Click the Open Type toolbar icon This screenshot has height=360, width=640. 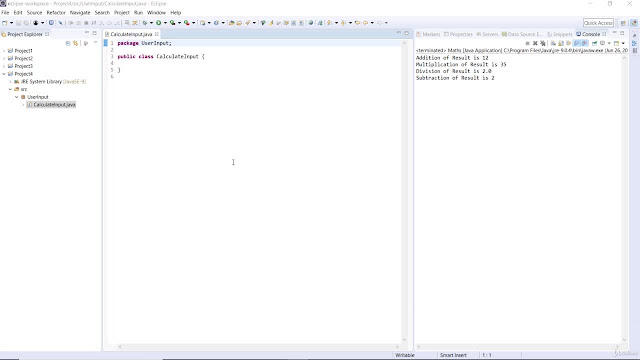231,23
